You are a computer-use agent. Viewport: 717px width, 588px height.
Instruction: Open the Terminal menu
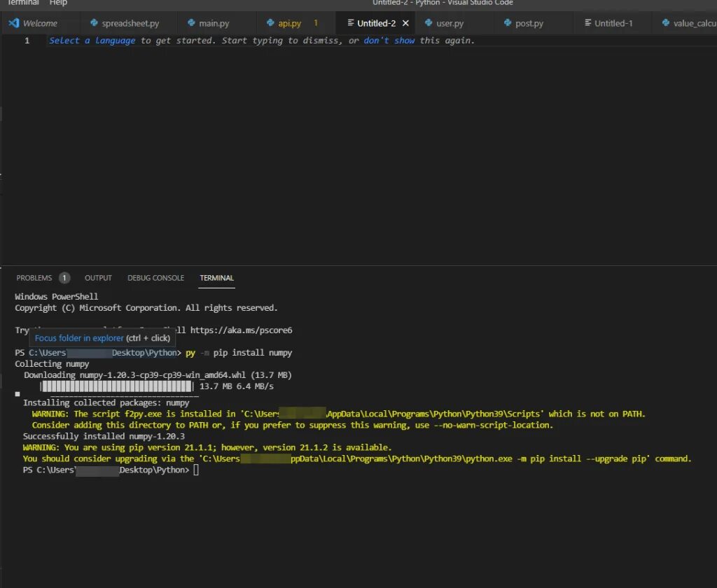tap(22, 3)
